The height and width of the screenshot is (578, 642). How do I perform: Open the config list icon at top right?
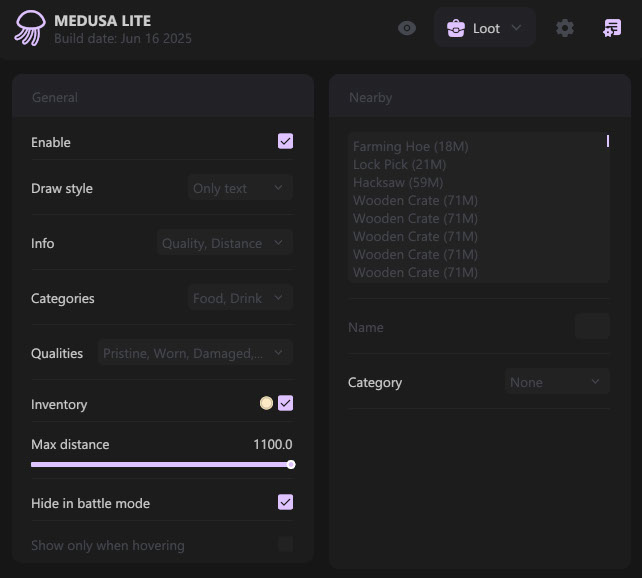point(611,28)
